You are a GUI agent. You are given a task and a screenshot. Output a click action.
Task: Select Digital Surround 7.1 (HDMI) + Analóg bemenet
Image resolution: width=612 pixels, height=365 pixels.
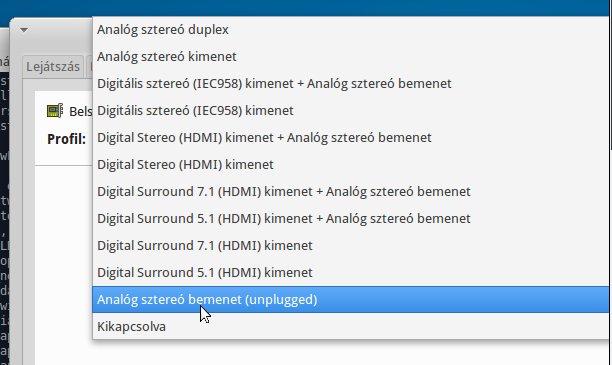click(x=350, y=191)
